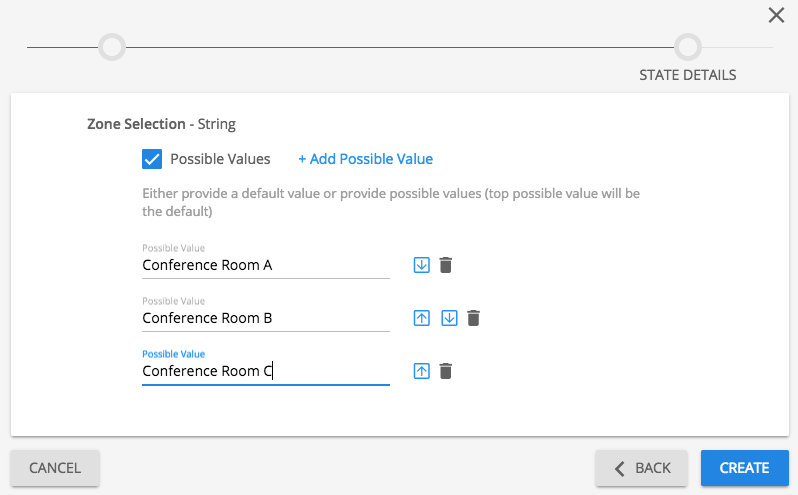Focus the Conference Room C field
The height and width of the screenshot is (495, 798).
pos(265,371)
